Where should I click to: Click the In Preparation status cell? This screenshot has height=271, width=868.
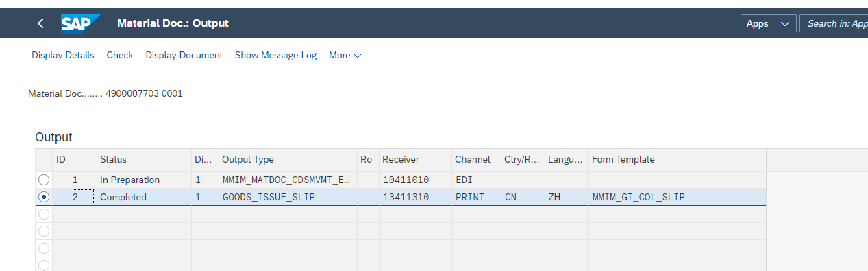[144, 180]
